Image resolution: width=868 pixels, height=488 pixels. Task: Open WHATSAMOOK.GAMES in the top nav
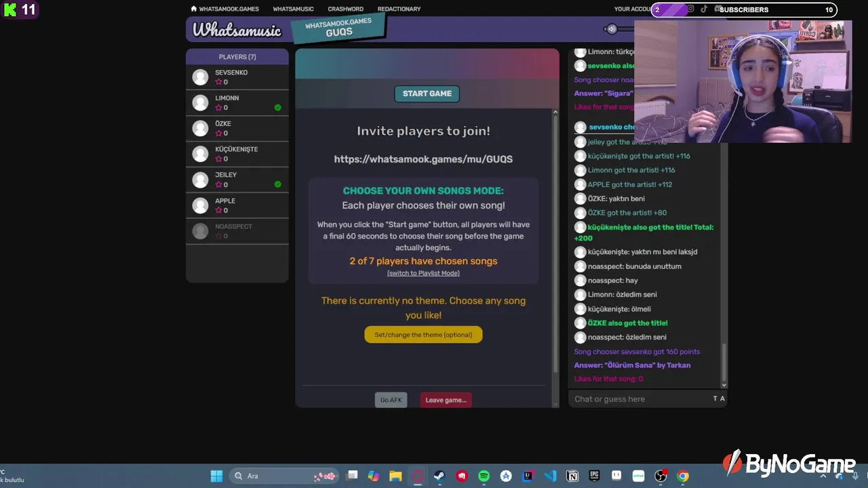pos(229,9)
